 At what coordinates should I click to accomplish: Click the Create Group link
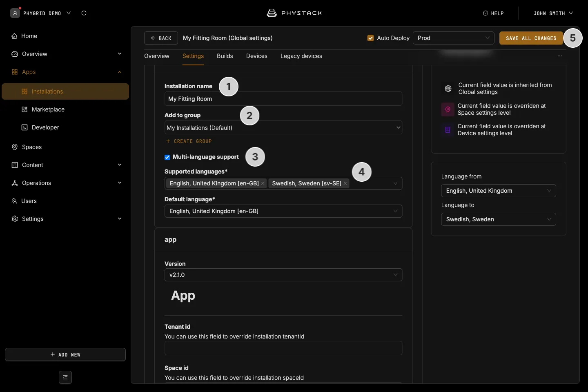pos(189,141)
